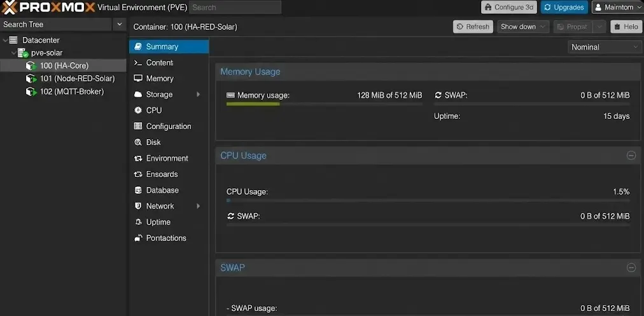Viewport: 644px width, 316px height.
Task: Open the dropdown arrow beside Propat
Action: coord(599,27)
